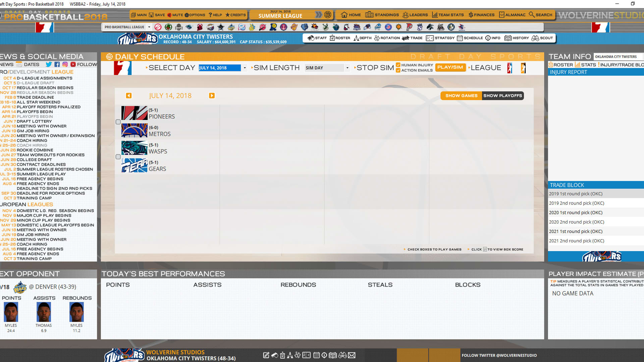644x362 pixels.
Task: Toggle Human Injury stop sim checkbox
Action: click(x=398, y=65)
